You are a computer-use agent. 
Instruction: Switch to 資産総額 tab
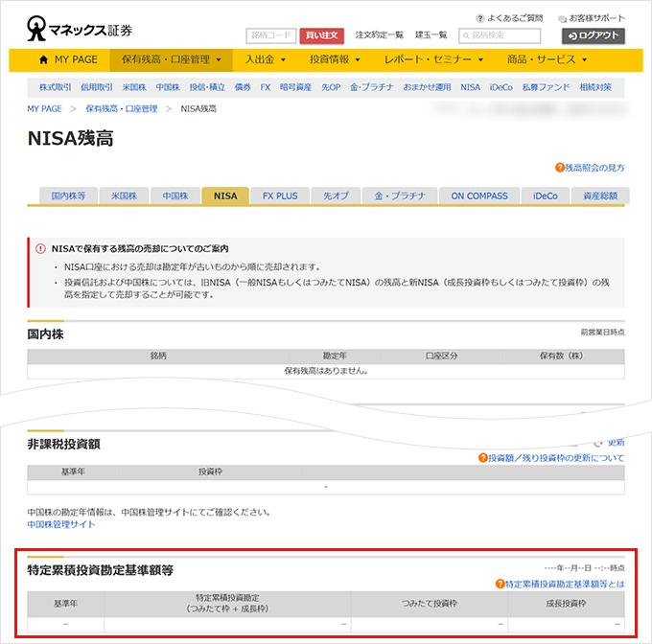600,196
